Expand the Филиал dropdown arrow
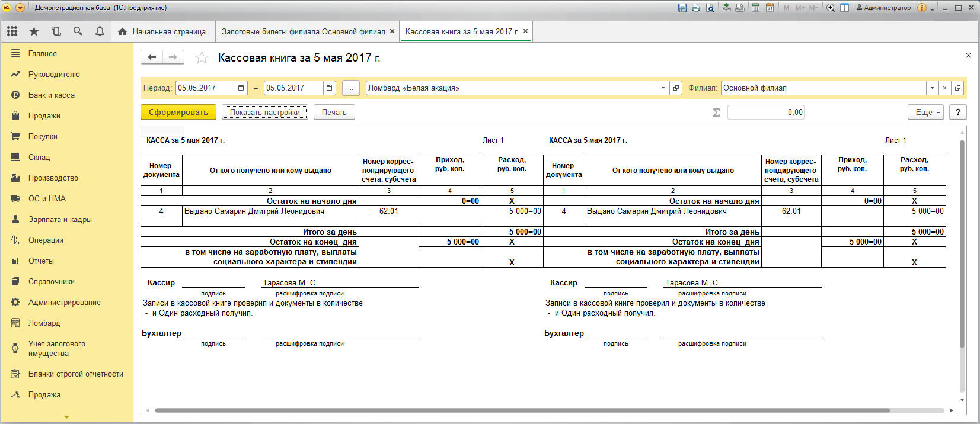The height and width of the screenshot is (424, 980). (932, 88)
